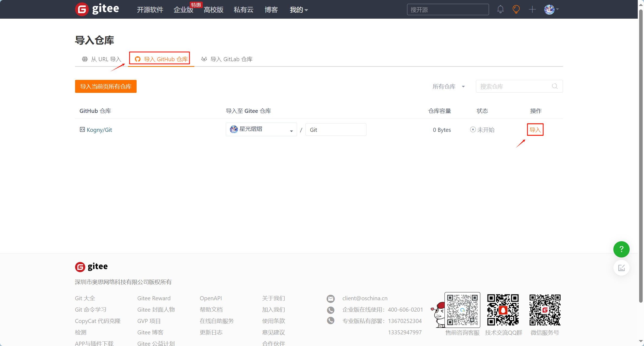The width and height of the screenshot is (644, 346).
Task: Open 意见建议 footer link
Action: (x=273, y=332)
